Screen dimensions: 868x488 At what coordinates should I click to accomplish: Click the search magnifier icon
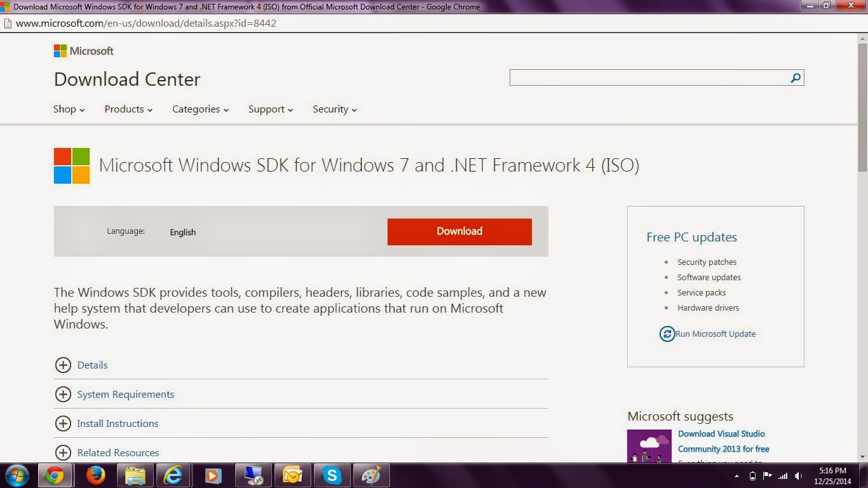point(796,78)
